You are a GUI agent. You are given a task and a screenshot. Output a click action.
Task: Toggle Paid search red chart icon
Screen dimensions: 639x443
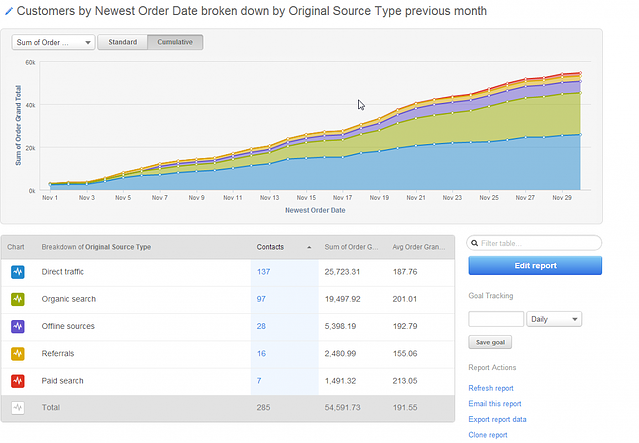click(x=17, y=380)
